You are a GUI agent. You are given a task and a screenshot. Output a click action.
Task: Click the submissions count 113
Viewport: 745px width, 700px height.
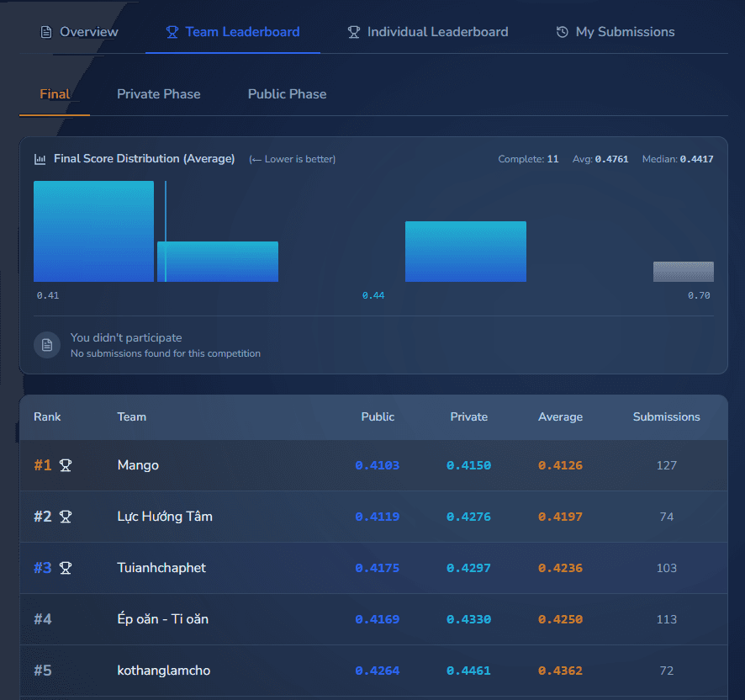point(666,619)
